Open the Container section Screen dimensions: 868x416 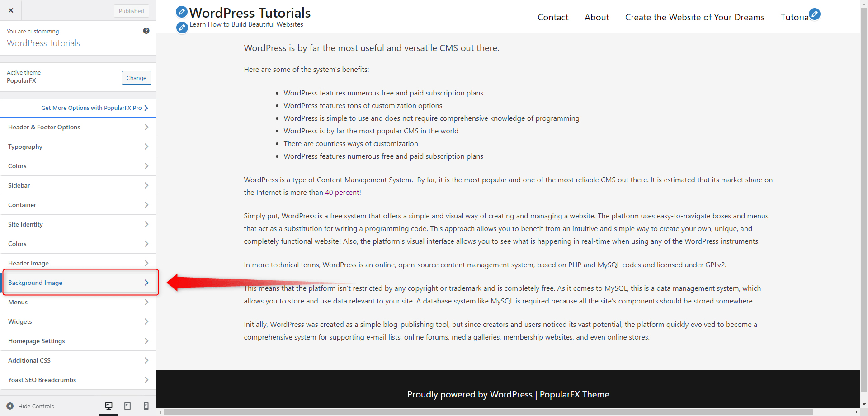tap(78, 205)
